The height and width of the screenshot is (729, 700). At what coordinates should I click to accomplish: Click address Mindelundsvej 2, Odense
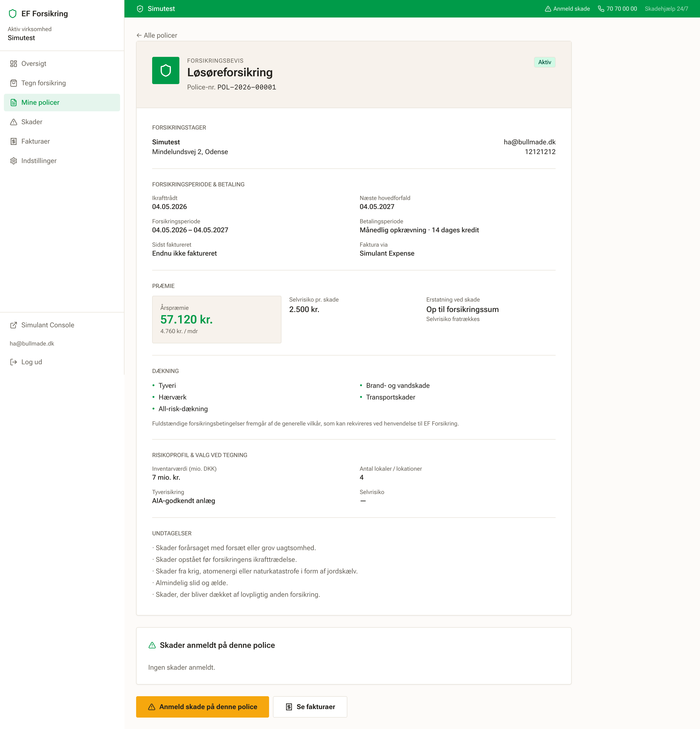pos(190,152)
